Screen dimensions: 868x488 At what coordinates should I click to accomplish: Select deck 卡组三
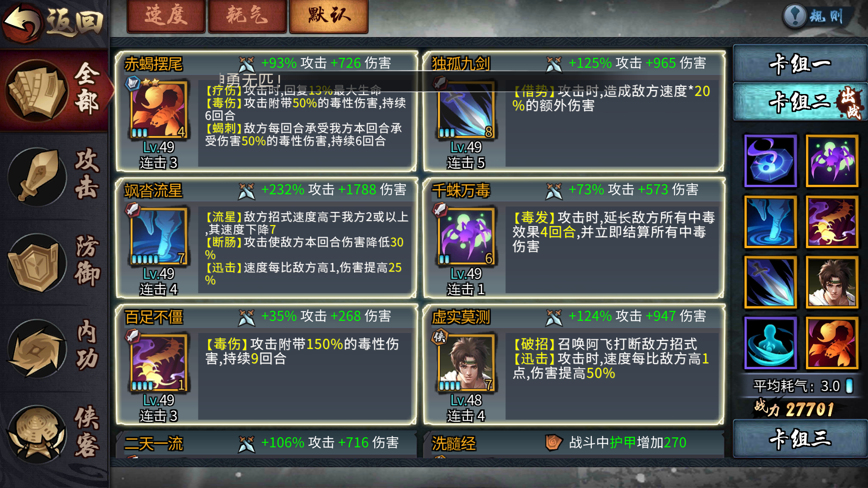800,438
